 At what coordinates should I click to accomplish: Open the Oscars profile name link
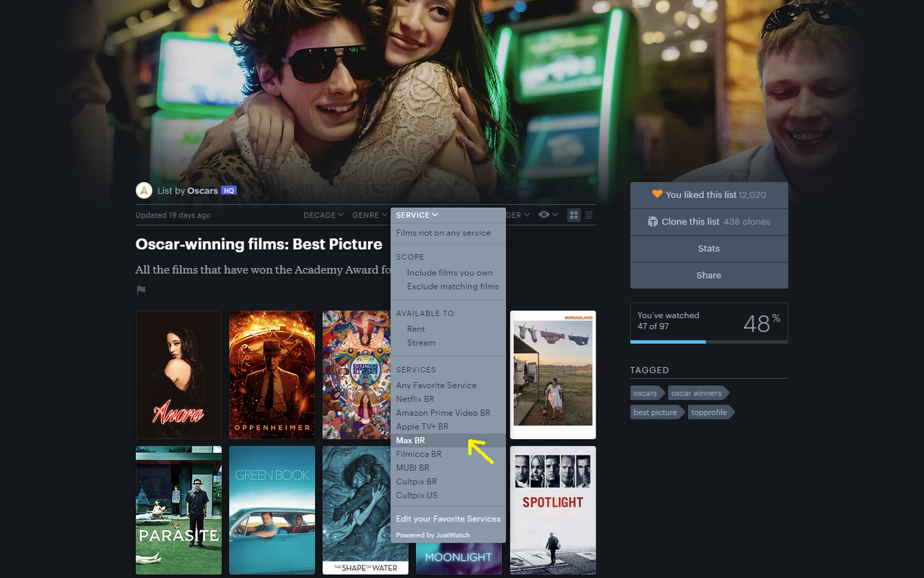[x=202, y=191]
